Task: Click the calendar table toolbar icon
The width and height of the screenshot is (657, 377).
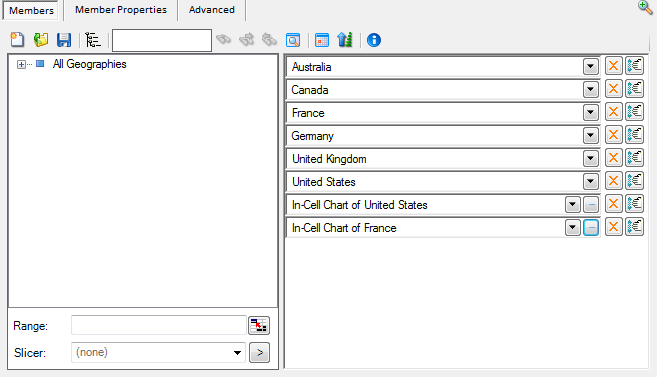Action: tap(322, 40)
